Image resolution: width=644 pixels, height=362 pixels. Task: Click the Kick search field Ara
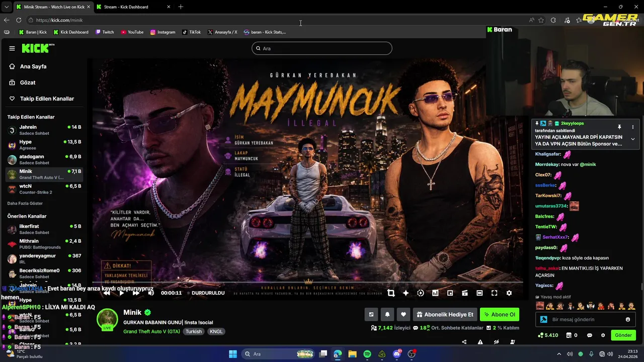coord(322,48)
